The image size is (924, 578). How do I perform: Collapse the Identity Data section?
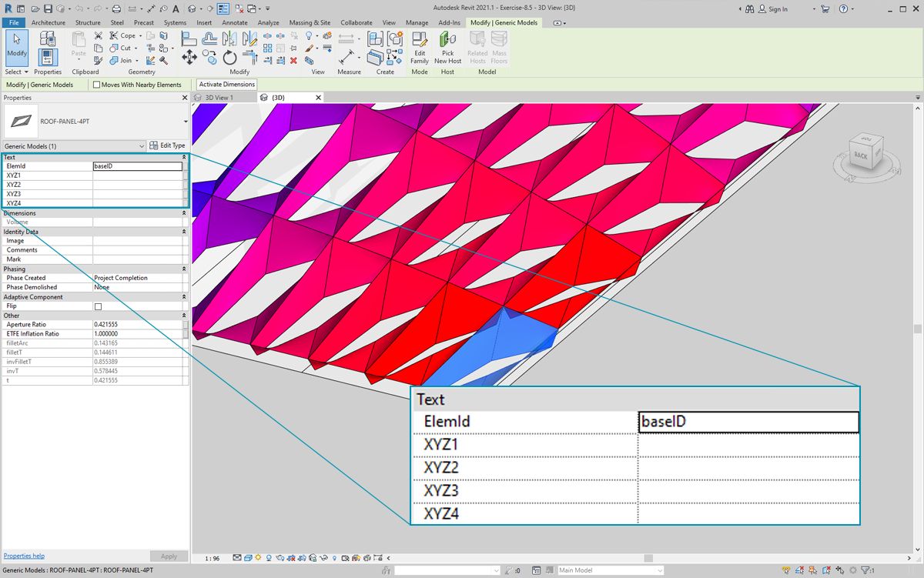click(183, 232)
